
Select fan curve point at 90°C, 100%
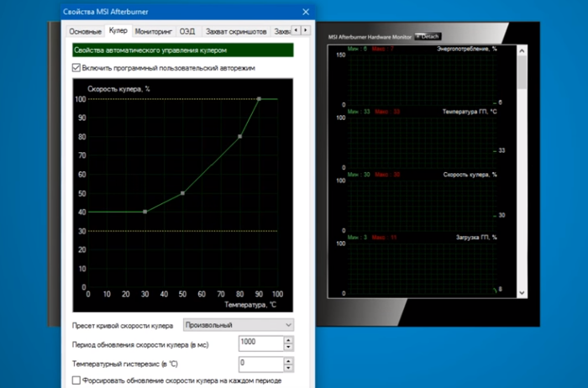tap(259, 99)
